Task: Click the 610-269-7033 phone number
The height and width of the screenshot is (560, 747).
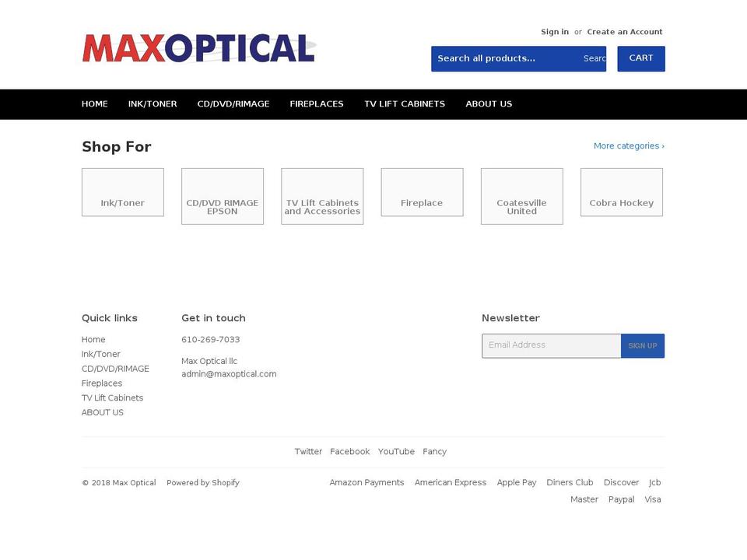Action: tap(211, 340)
